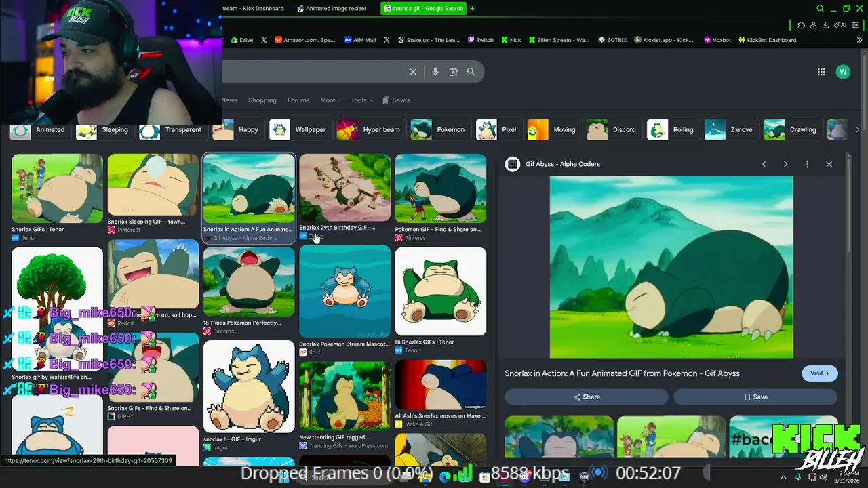
Task: Open the Hi Snorlax GIFs Tenor thumbnail
Action: [441, 291]
